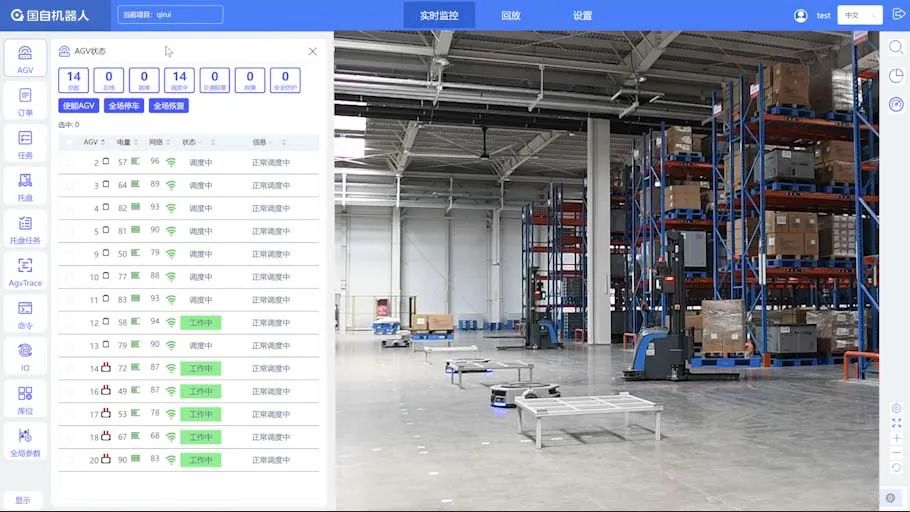Screen dimensions: 910x512
Task: Open the 任务 (Tasks) sidebar panel
Action: tap(25, 143)
